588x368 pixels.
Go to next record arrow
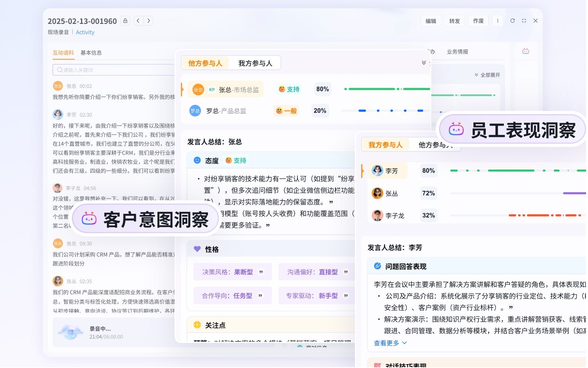(x=149, y=21)
